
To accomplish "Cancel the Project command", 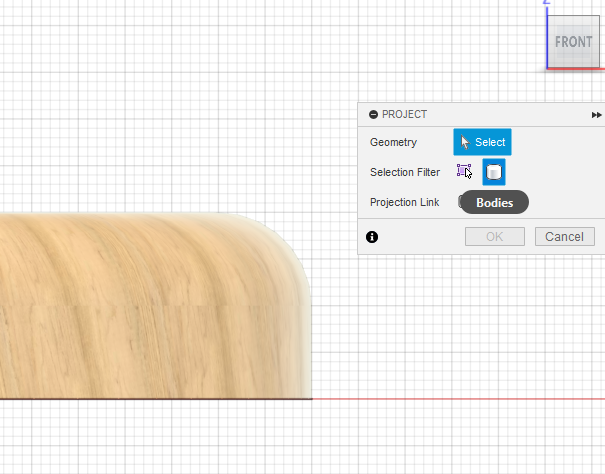I will coord(565,237).
